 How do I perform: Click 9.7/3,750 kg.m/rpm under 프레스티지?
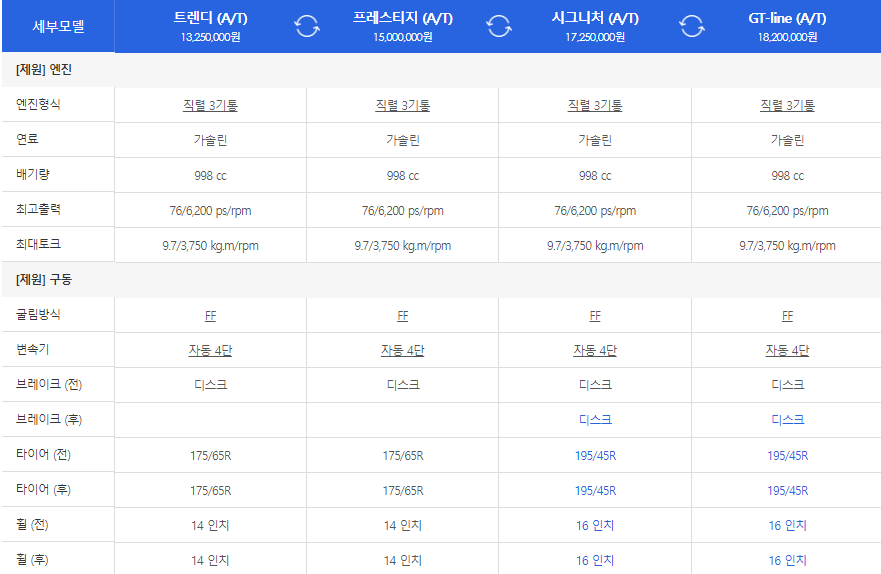click(403, 245)
